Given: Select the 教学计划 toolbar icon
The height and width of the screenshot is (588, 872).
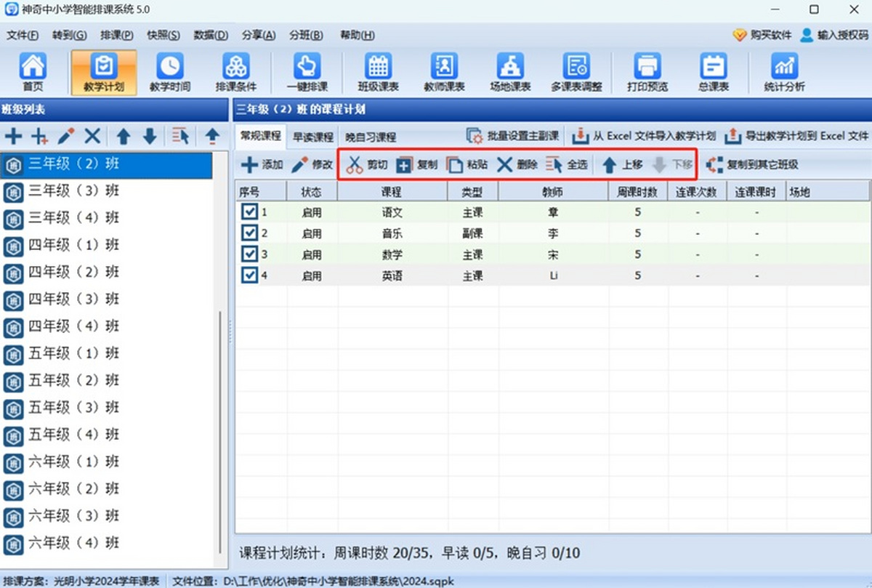Looking at the screenshot, I should tap(104, 73).
